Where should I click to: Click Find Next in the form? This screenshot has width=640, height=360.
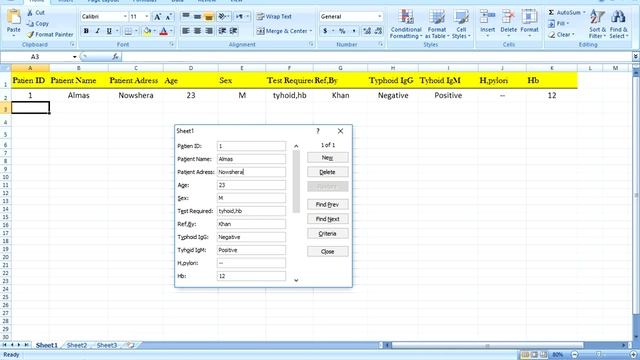(328, 219)
